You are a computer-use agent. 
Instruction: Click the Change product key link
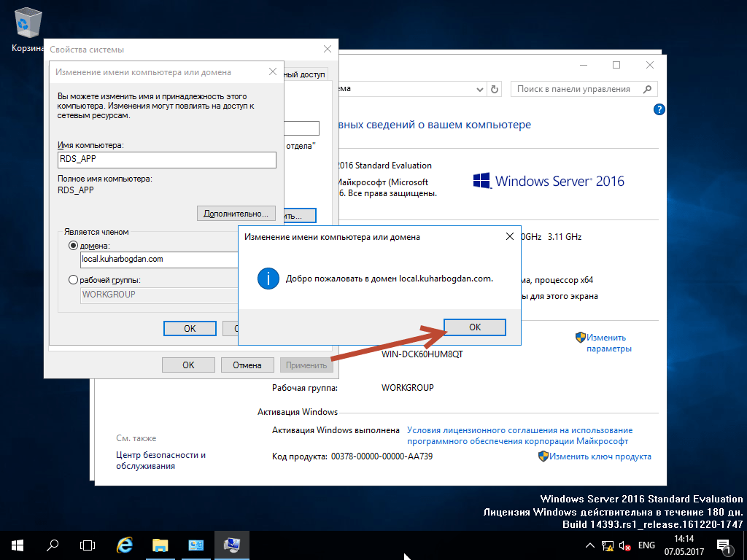(600, 456)
